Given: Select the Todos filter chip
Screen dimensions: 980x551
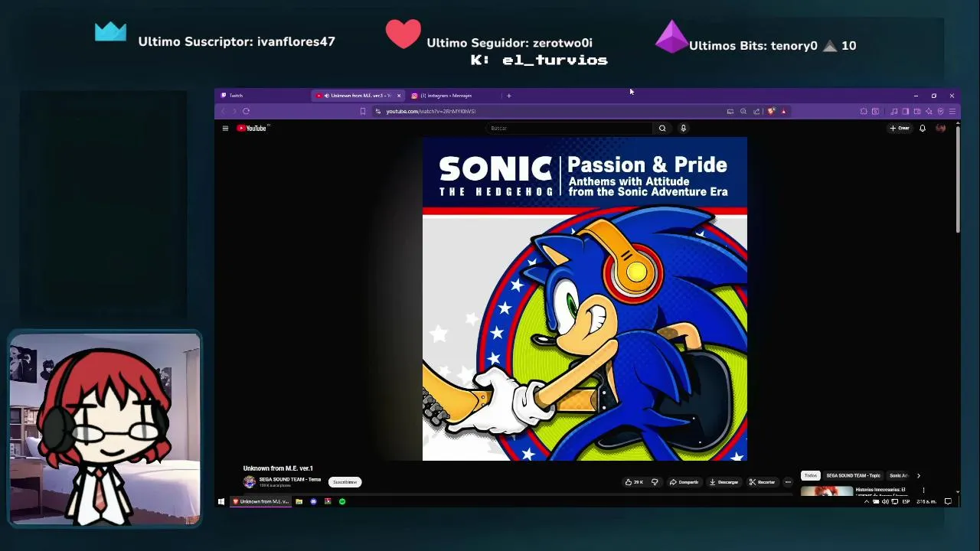Looking at the screenshot, I should click(x=811, y=475).
